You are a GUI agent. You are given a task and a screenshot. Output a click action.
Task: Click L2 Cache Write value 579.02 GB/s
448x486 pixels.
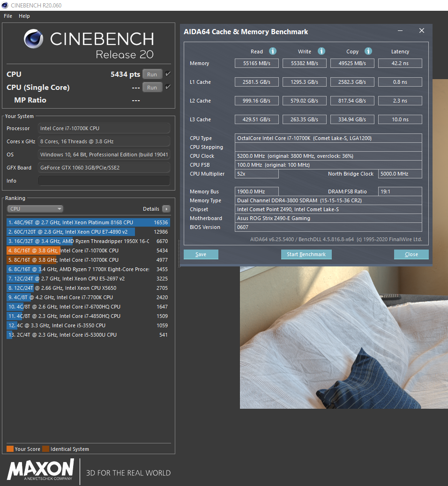click(304, 101)
